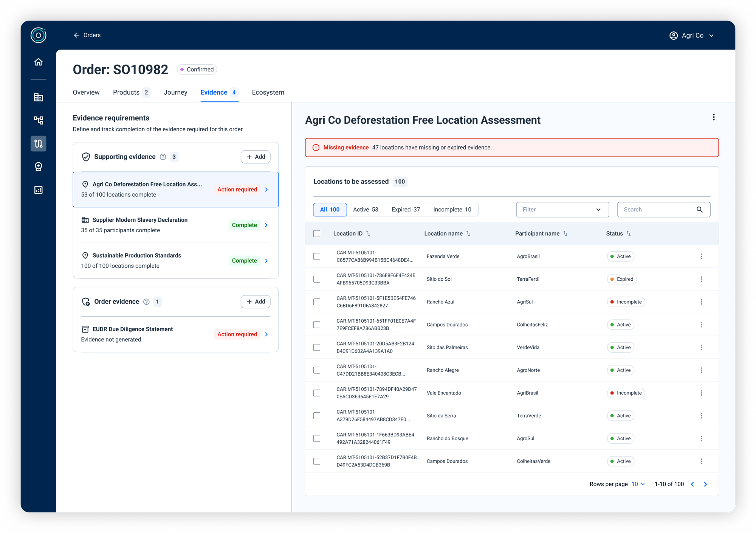Click the search magnifier icon
The height and width of the screenshot is (533, 756).
[x=699, y=210]
